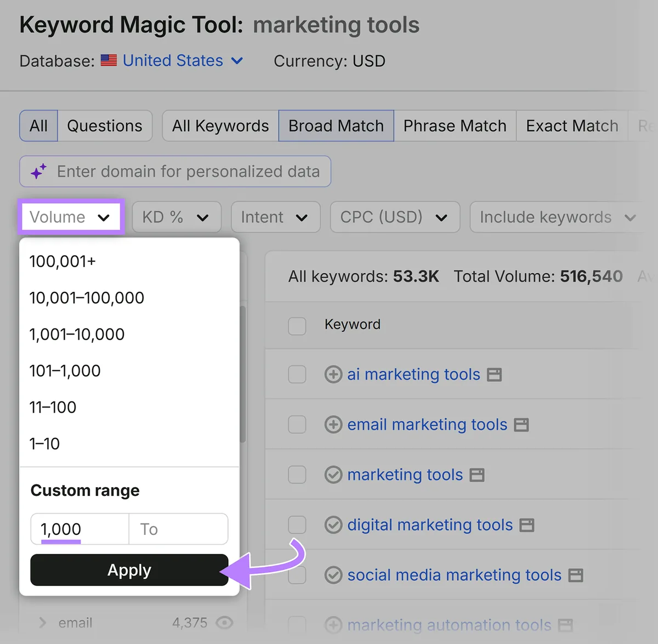Click the custom range To field
The image size is (658, 644).
pos(179,529)
